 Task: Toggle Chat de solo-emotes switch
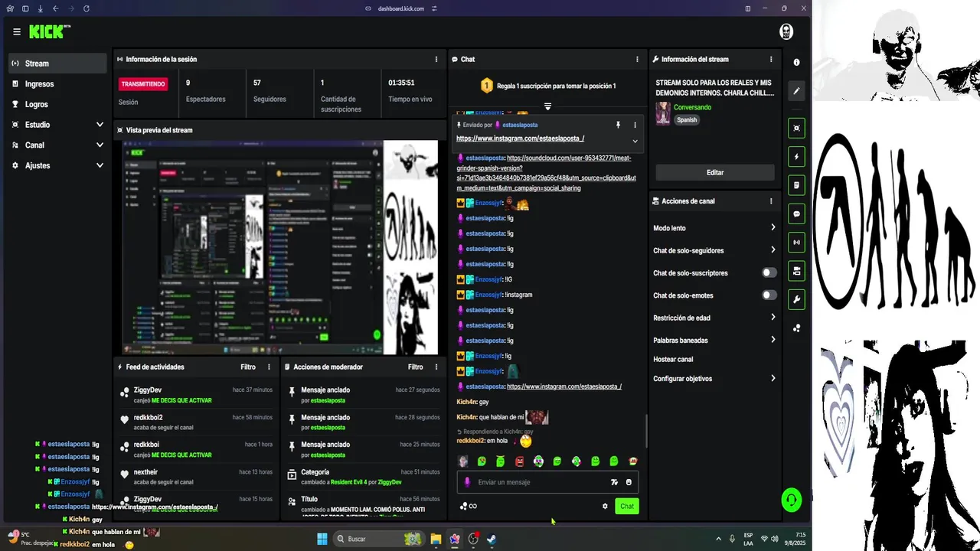769,295
